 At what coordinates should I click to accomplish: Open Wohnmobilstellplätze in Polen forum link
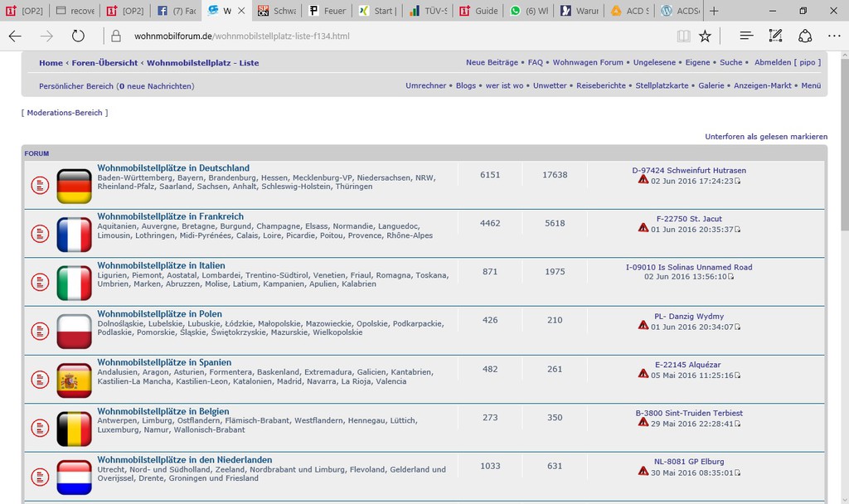pyautogui.click(x=159, y=314)
